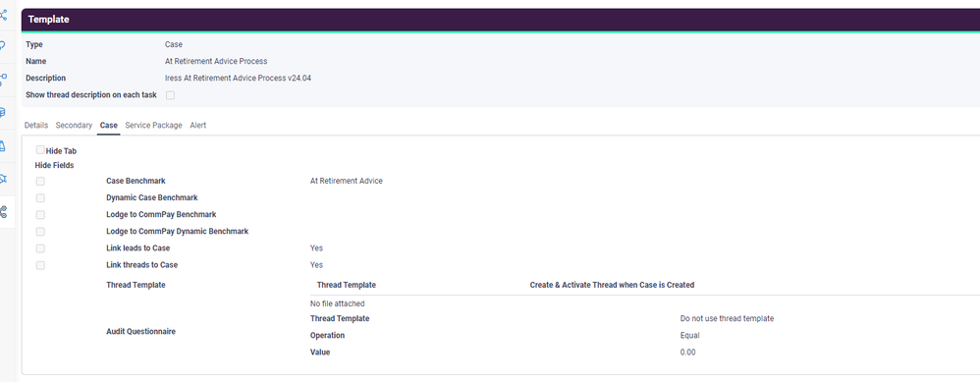Image resolution: width=980 pixels, height=382 pixels.
Task: Click the Yes value for Link leads to Case
Action: tap(316, 248)
